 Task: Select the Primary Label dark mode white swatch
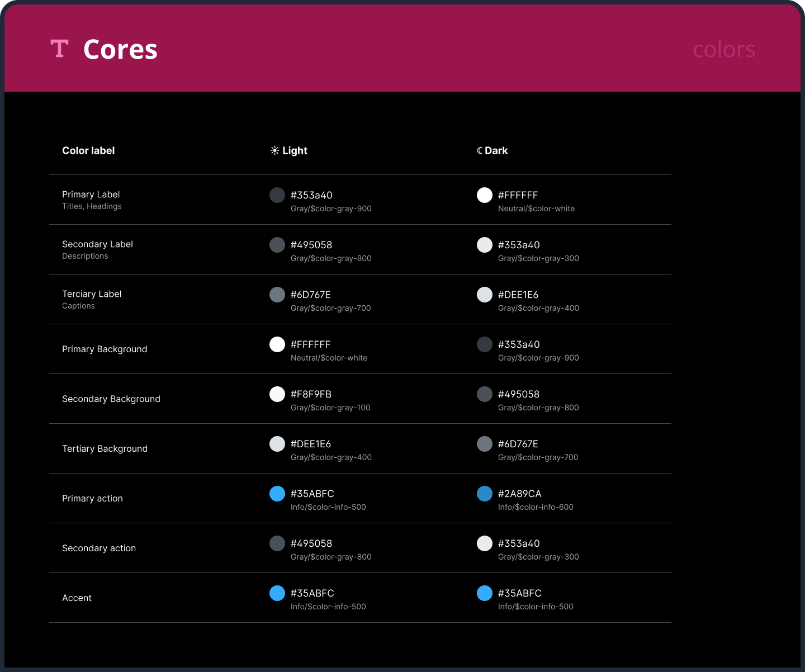(x=485, y=195)
